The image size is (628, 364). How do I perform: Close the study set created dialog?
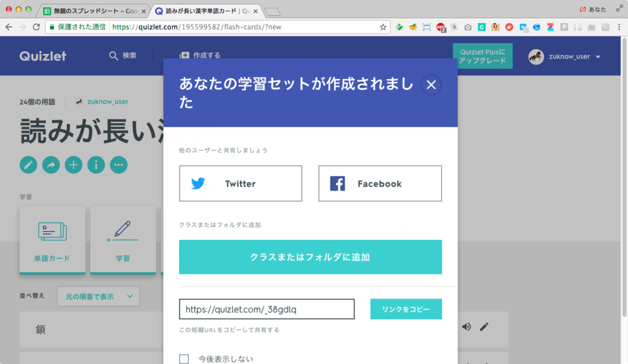point(431,85)
